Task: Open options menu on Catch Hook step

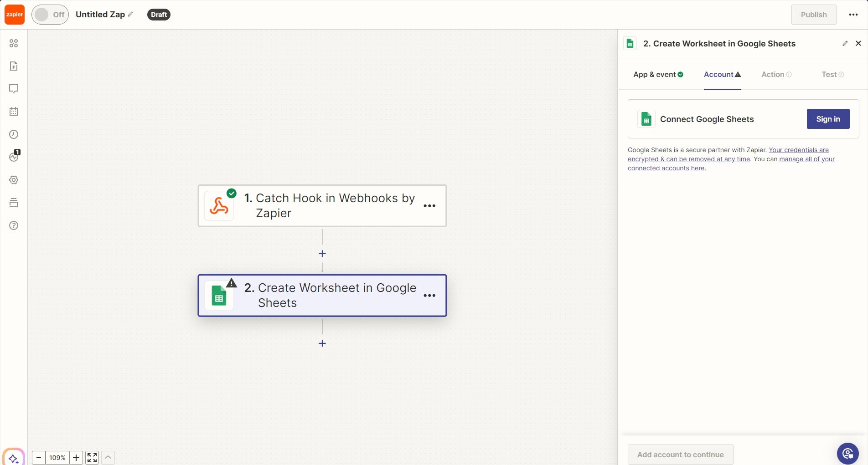Action: (x=429, y=206)
